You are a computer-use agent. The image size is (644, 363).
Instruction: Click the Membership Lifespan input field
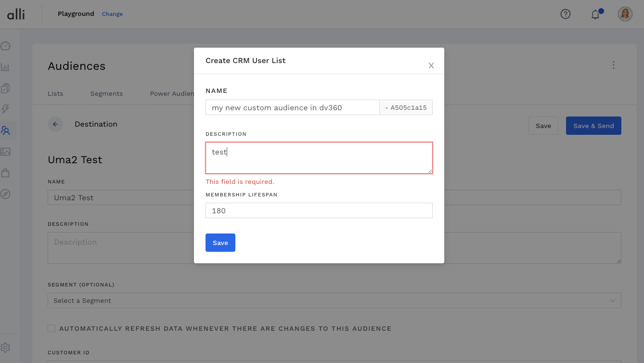[x=319, y=210]
